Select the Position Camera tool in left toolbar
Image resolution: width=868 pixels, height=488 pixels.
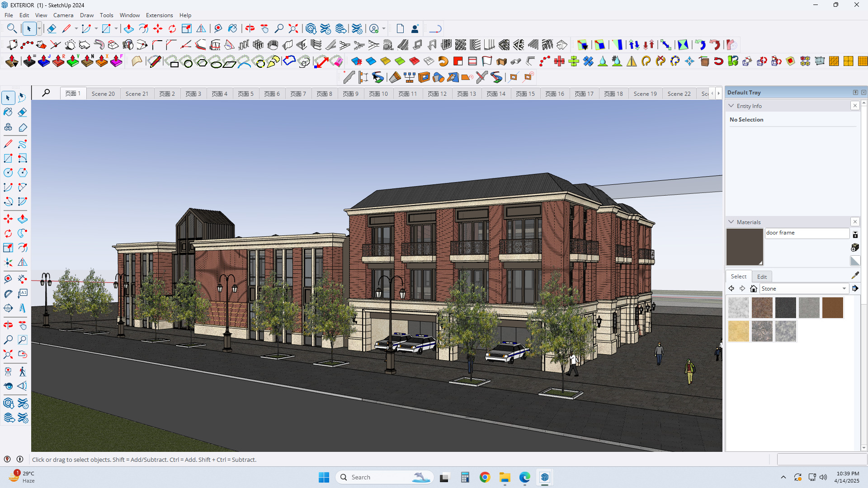(8, 371)
